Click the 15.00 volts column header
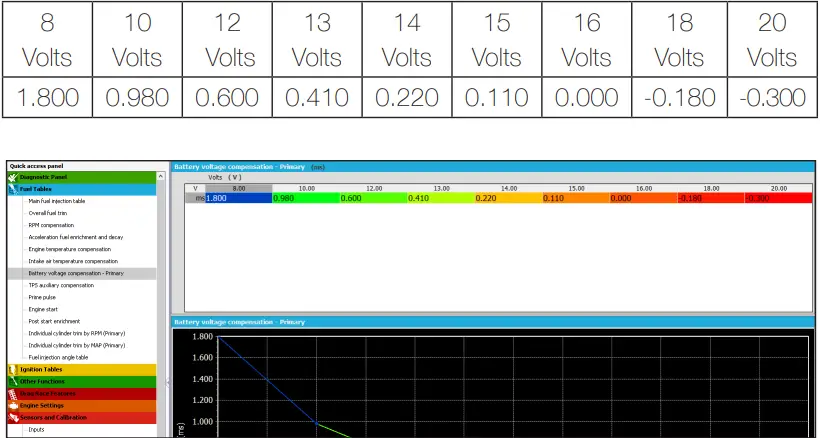Image resolution: width=820 pixels, height=438 pixels. 576,189
